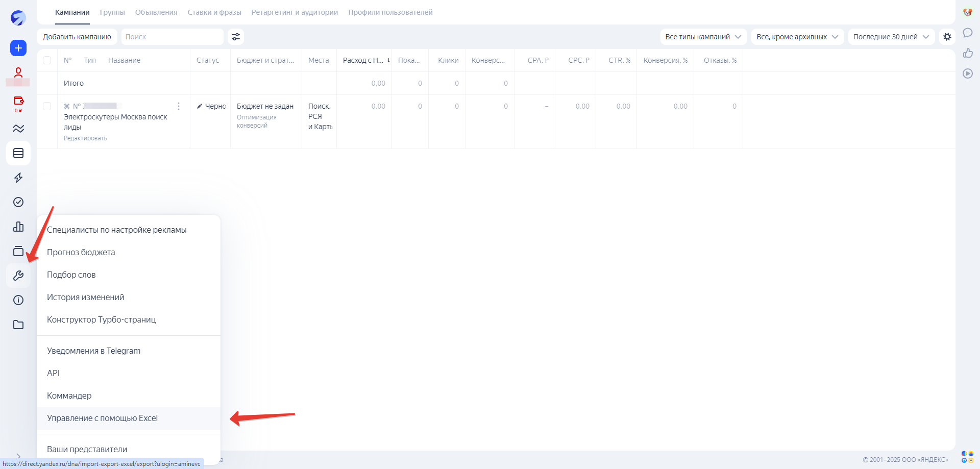Toggle select-all checkbox in table header
The width and height of the screenshot is (980, 469).
point(47,60)
